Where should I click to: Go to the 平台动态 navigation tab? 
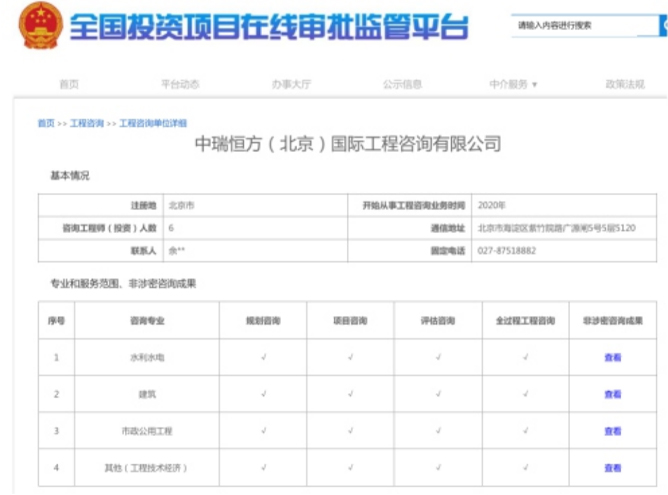coord(180,85)
